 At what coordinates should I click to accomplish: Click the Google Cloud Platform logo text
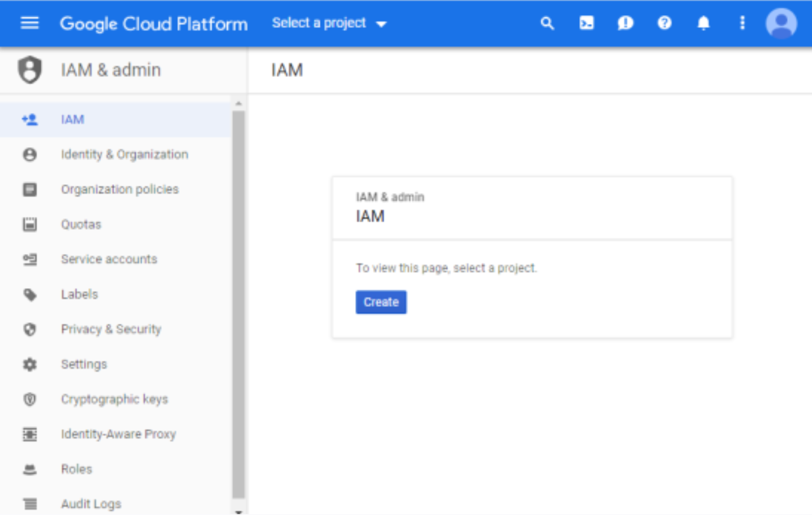154,24
